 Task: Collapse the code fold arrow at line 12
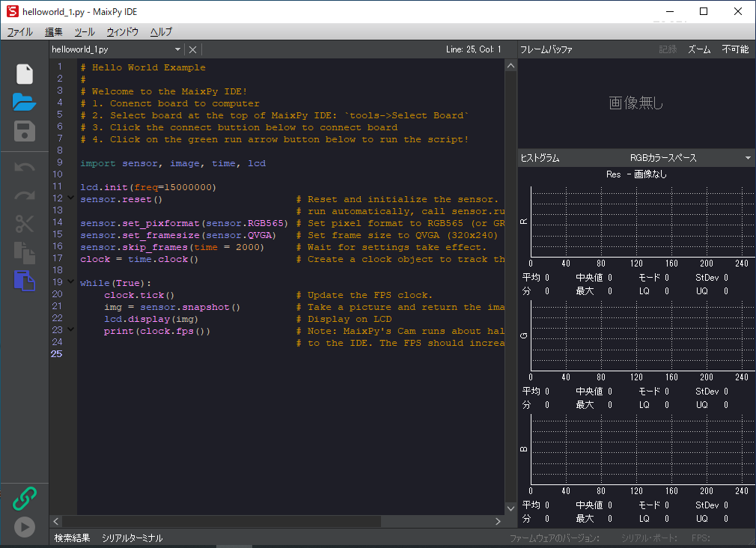coord(71,198)
